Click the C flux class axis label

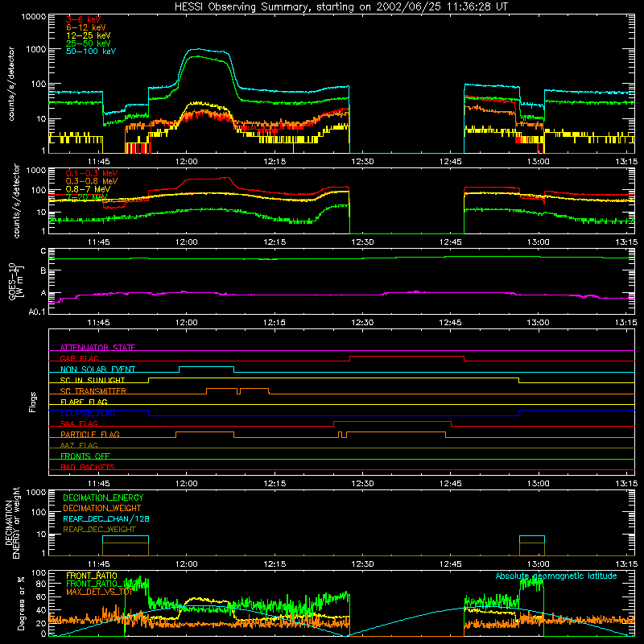(x=43, y=251)
